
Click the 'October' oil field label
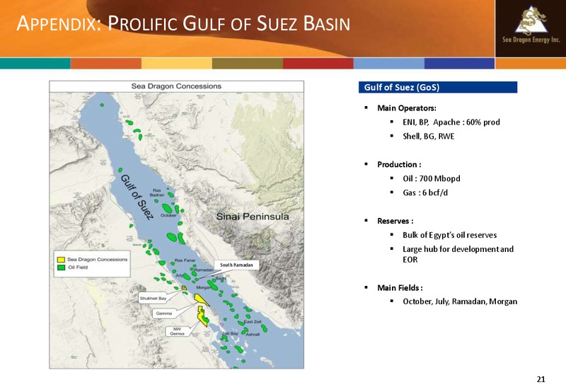coord(168,216)
